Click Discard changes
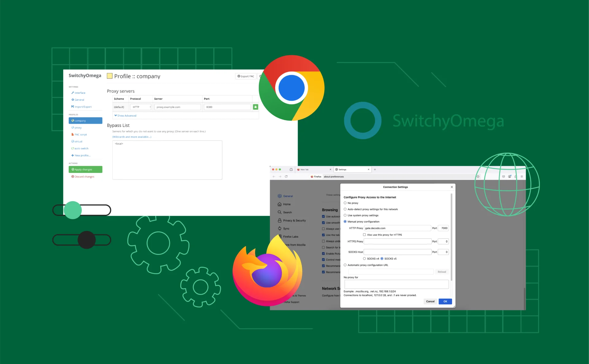The height and width of the screenshot is (364, 589). [83, 177]
